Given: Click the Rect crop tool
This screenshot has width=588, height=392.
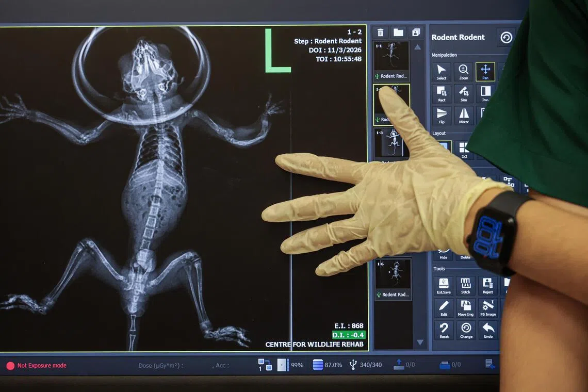Looking at the screenshot, I should 441,94.
